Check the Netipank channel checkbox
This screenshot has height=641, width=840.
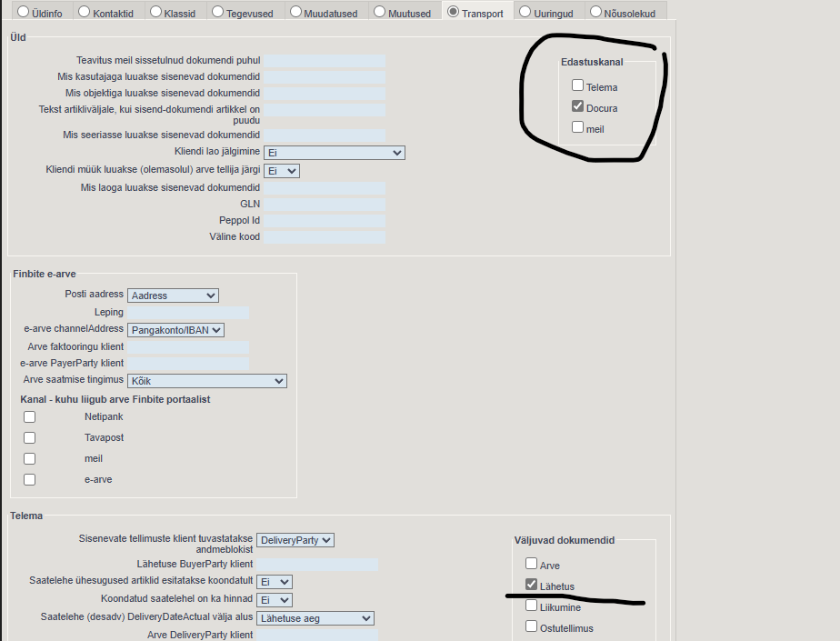[29, 417]
